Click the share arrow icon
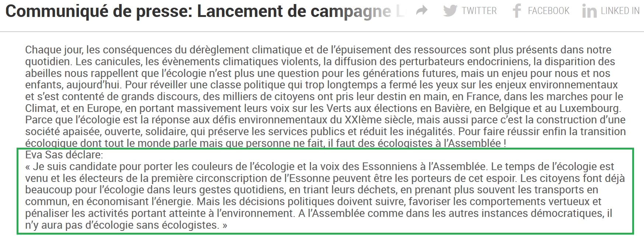644x239 pixels. 421,11
